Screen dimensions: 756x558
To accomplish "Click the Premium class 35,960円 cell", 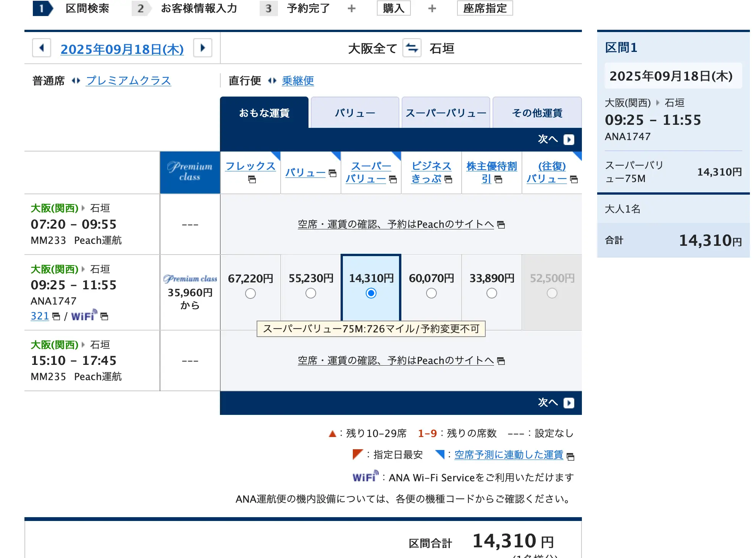I will [190, 292].
